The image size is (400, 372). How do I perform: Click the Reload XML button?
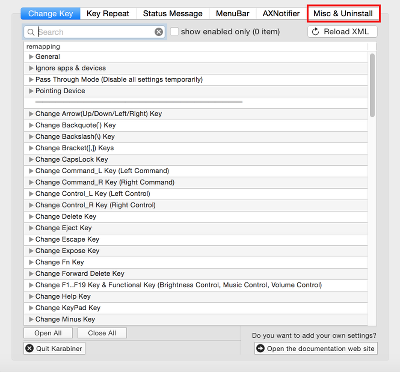pos(342,32)
